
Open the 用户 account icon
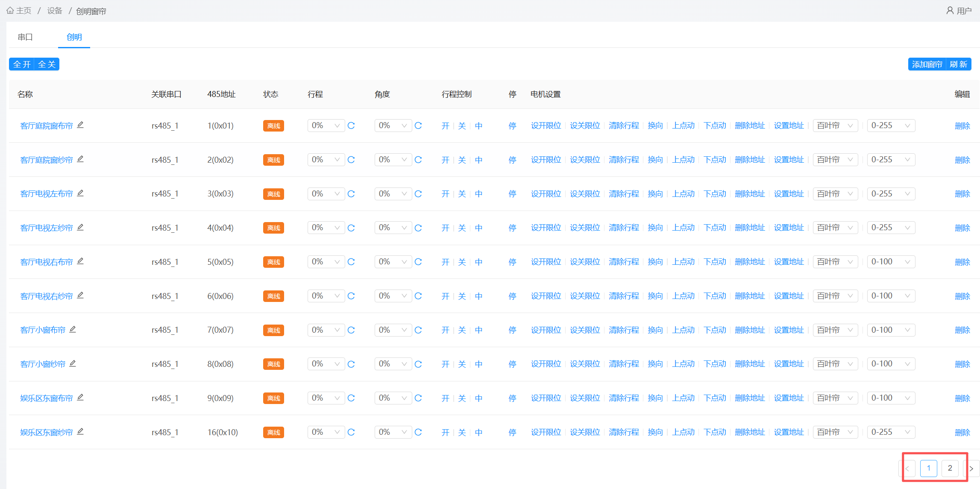[x=950, y=11]
